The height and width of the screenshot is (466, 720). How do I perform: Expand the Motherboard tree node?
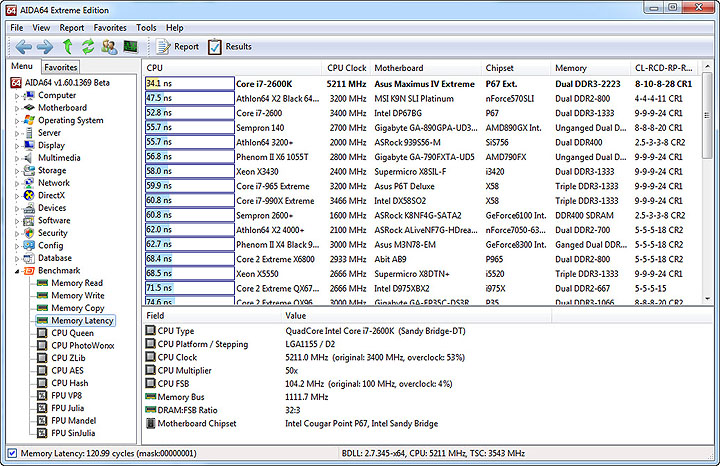[17, 108]
